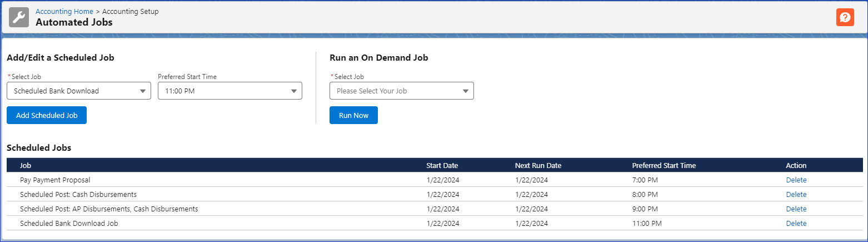
Task: Click the wrench Accounting Setup icon
Action: (19, 17)
